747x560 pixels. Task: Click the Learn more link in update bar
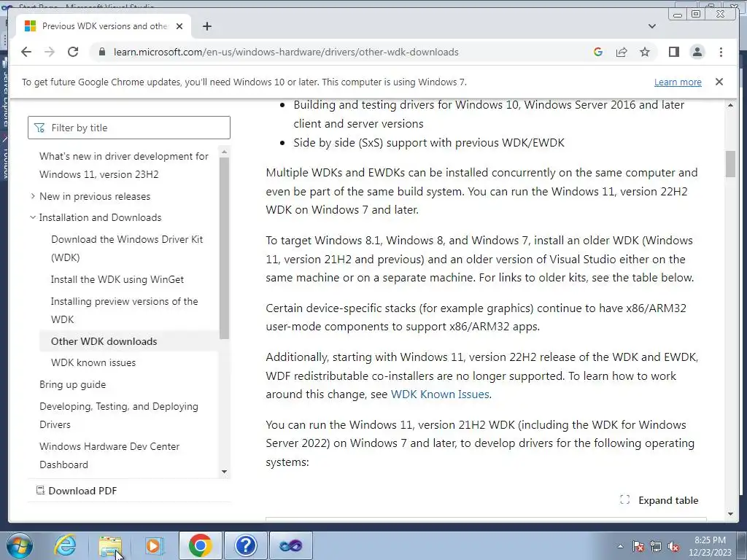point(678,82)
